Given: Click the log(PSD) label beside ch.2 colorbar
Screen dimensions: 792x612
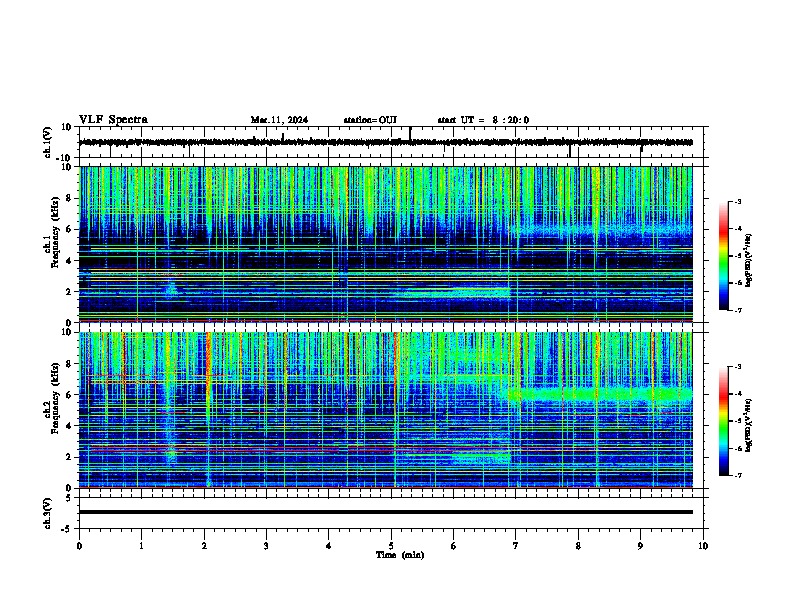Looking at the screenshot, I should click(x=749, y=425).
